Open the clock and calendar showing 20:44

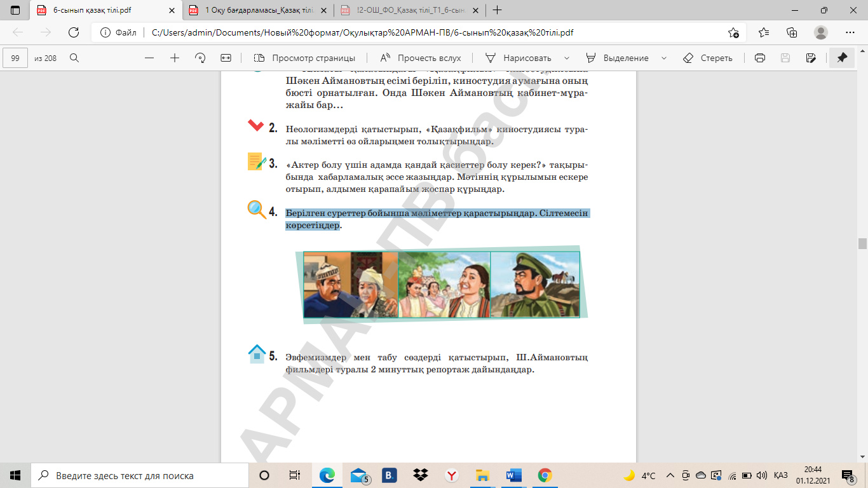click(x=813, y=475)
